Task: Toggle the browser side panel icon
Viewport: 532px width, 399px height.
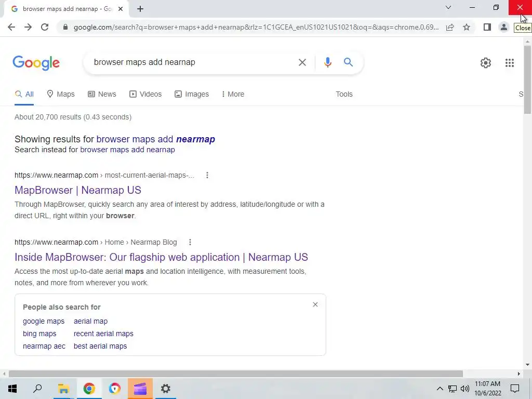Action: coord(487,27)
